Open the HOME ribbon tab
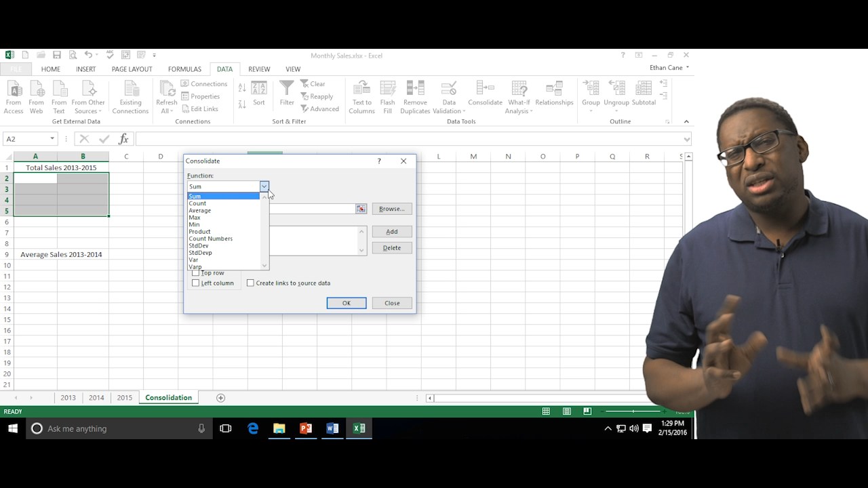The height and width of the screenshot is (488, 868). coord(50,69)
